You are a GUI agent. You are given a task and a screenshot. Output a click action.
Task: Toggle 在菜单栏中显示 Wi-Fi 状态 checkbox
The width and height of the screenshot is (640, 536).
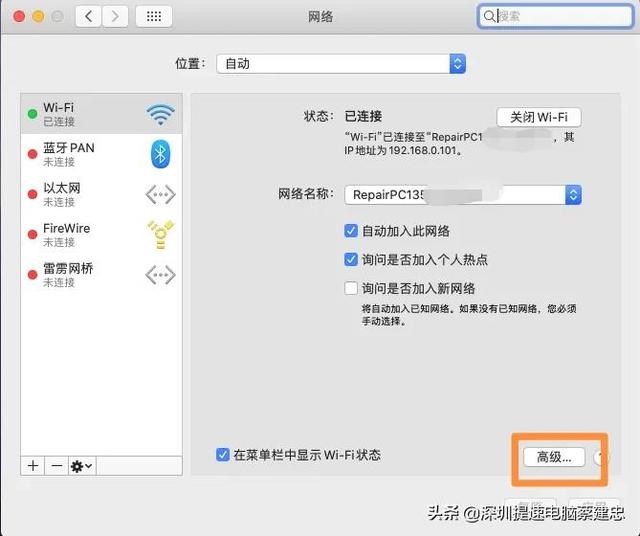point(222,454)
